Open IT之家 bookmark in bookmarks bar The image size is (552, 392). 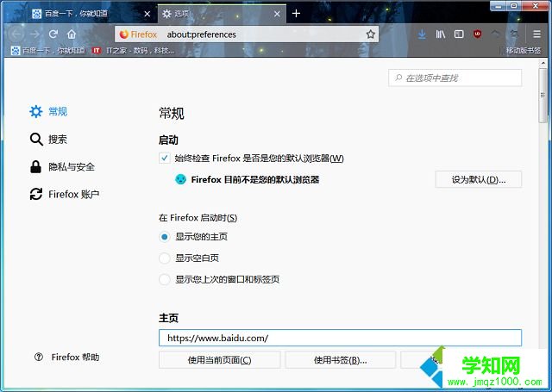point(133,51)
